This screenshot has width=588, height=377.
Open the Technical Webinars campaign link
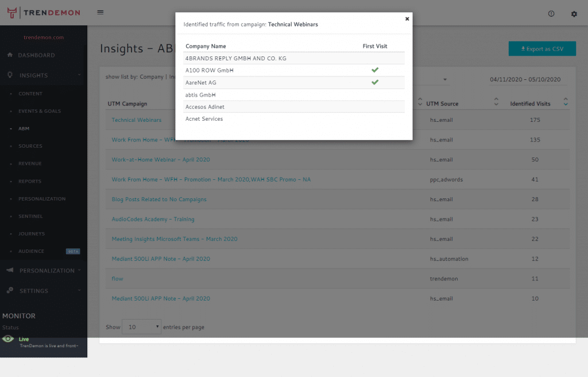(x=137, y=120)
